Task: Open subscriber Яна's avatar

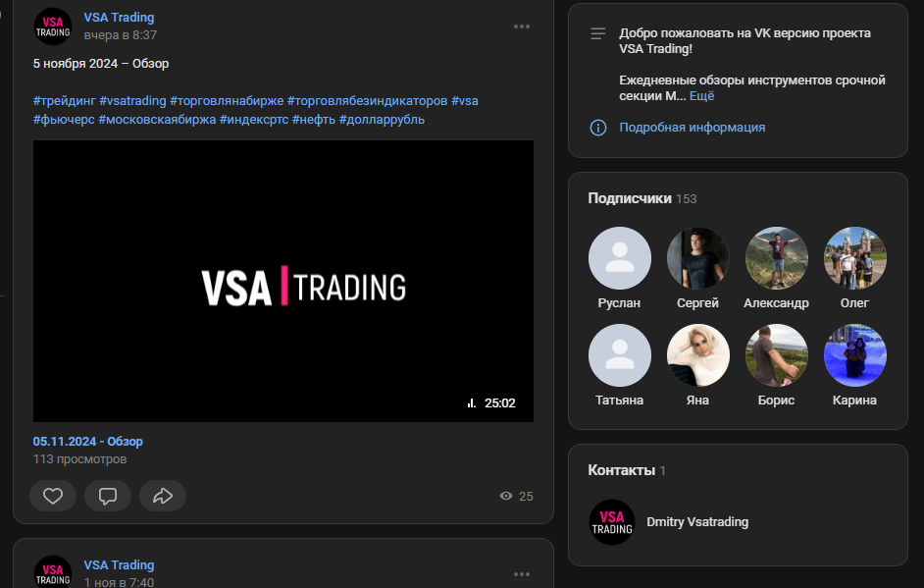Action: pos(697,355)
